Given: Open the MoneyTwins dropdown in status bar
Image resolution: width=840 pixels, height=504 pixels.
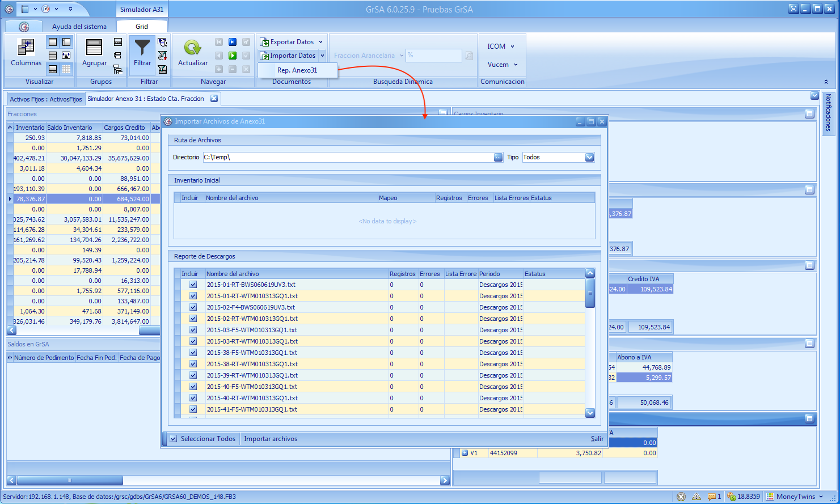Looking at the screenshot, I should click(x=795, y=497).
